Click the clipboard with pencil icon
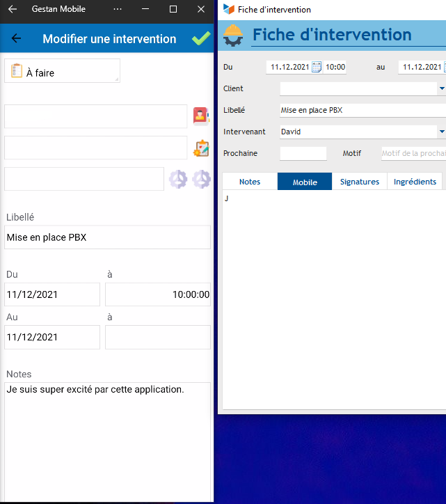 point(201,148)
